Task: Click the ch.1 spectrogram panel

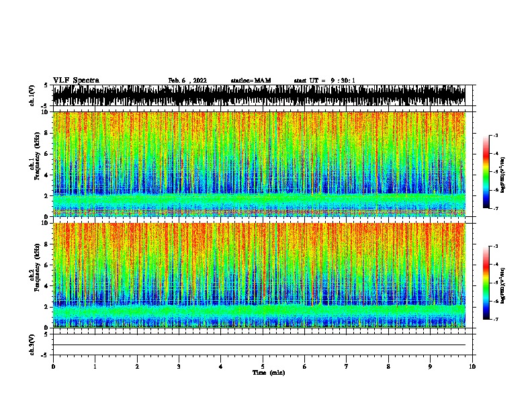Action: [259, 164]
